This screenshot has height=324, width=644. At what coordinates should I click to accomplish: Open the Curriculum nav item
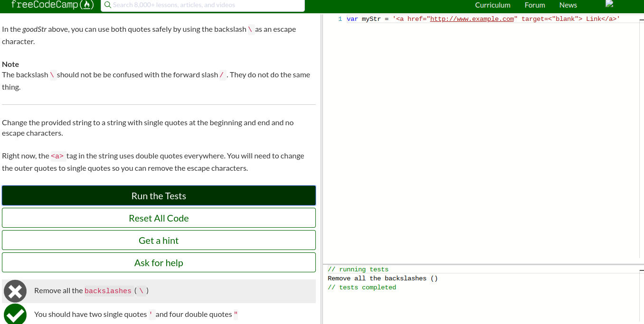point(492,5)
